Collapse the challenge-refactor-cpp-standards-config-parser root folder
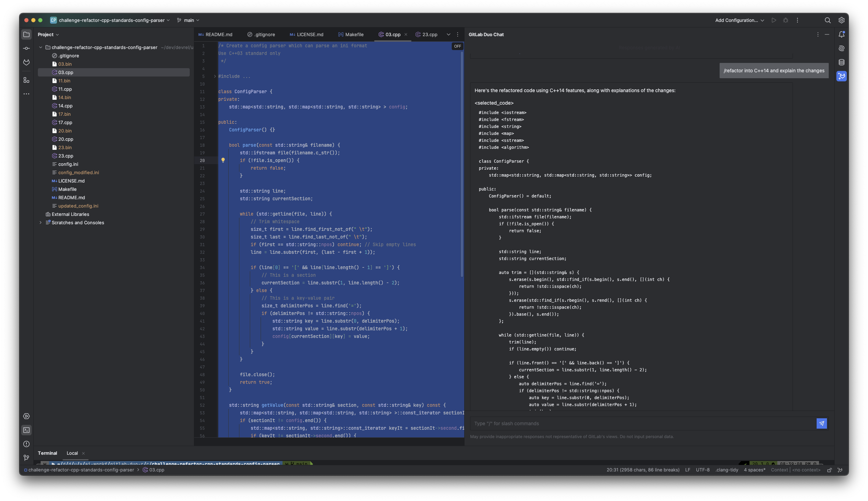Viewport: 868px width, 501px height. click(x=41, y=47)
